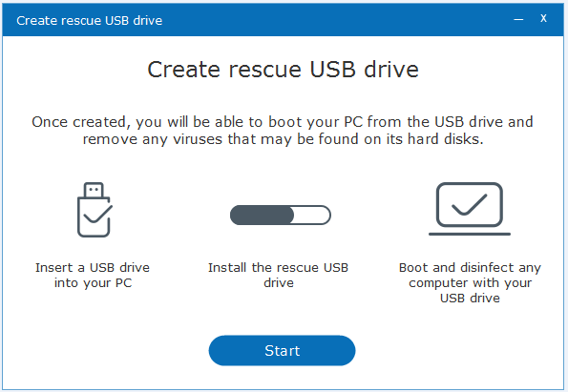Click the dark filled portion of progress bar
The image size is (568, 392).
coord(262,215)
